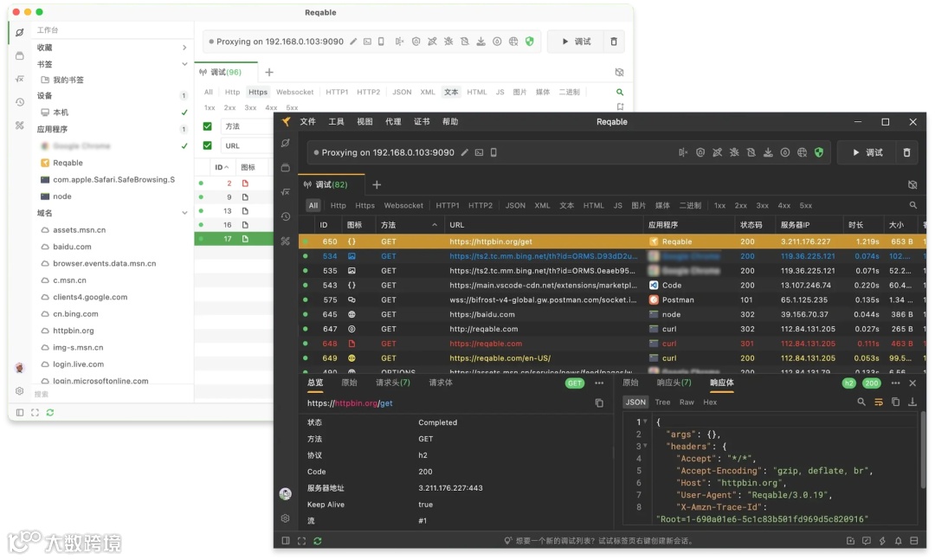Viewport: 935px width, 560px height.
Task: Open the 证书 menu in dark window
Action: [422, 122]
